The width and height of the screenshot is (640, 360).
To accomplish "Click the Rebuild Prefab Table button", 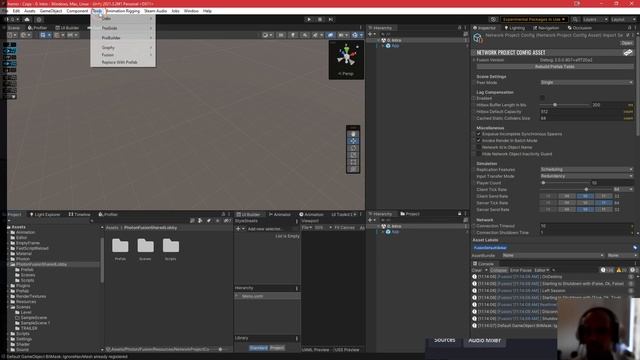I will (554, 67).
